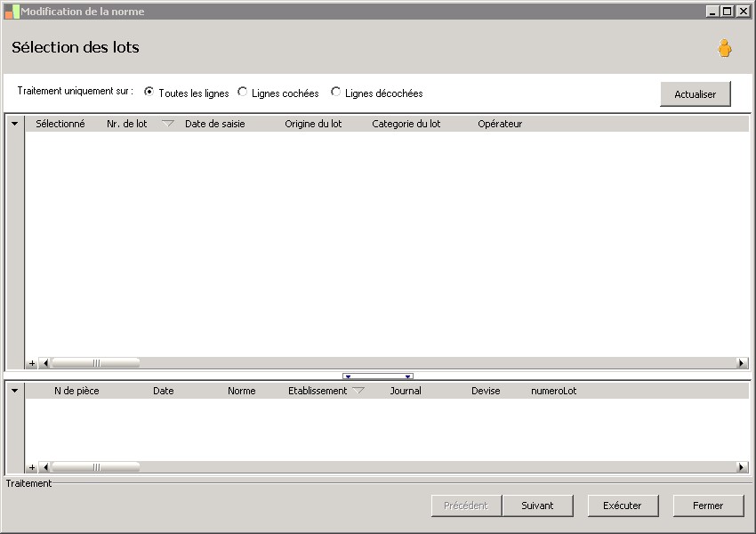Click the Devise column header

click(486, 391)
